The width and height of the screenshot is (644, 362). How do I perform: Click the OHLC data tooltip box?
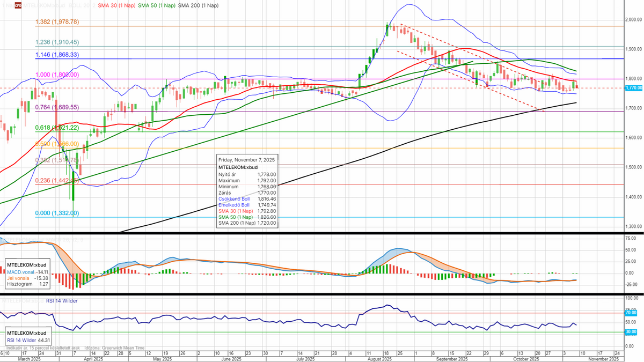point(247,191)
